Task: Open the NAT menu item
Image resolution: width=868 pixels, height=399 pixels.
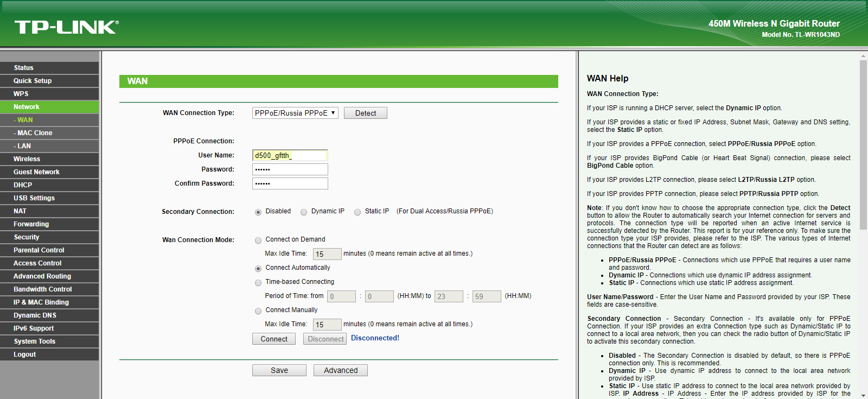Action: [49, 211]
